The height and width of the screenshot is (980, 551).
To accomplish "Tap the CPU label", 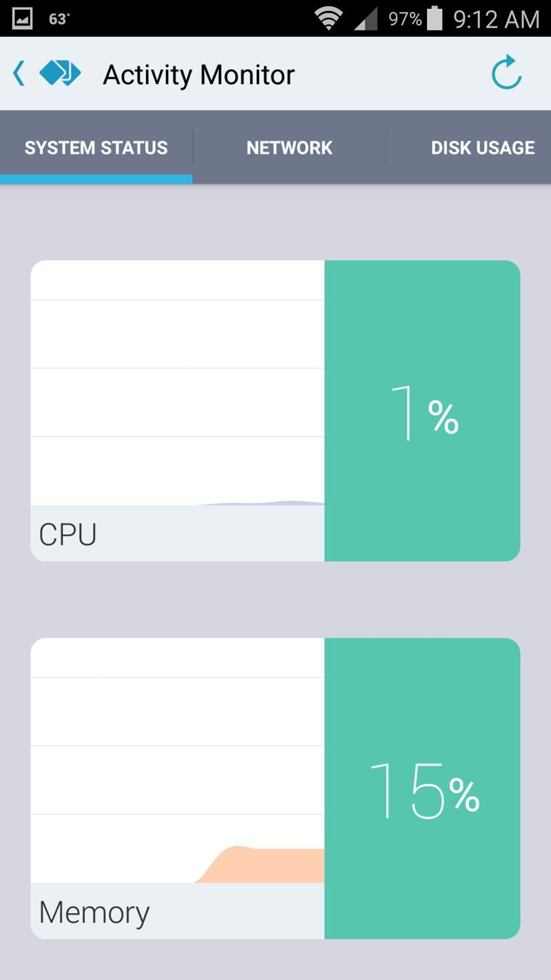I will [67, 534].
